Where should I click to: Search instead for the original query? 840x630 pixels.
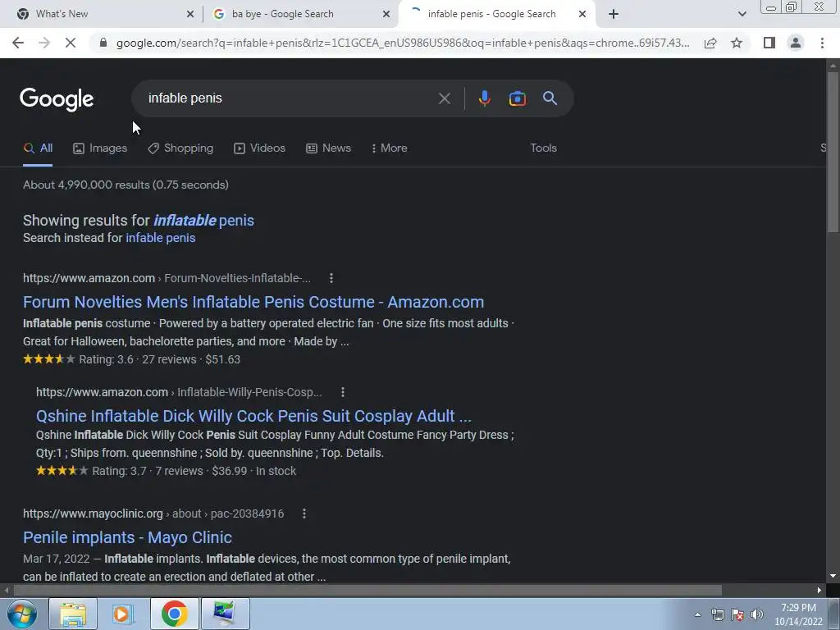tap(160, 238)
